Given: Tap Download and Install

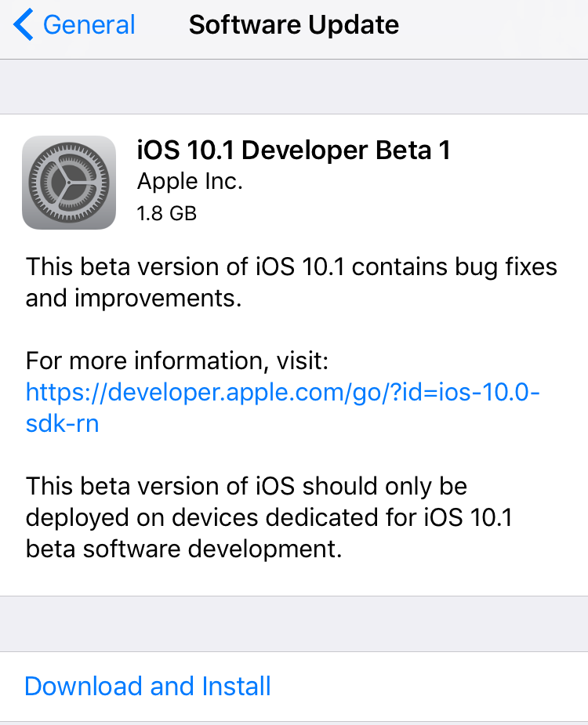Looking at the screenshot, I should (147, 686).
